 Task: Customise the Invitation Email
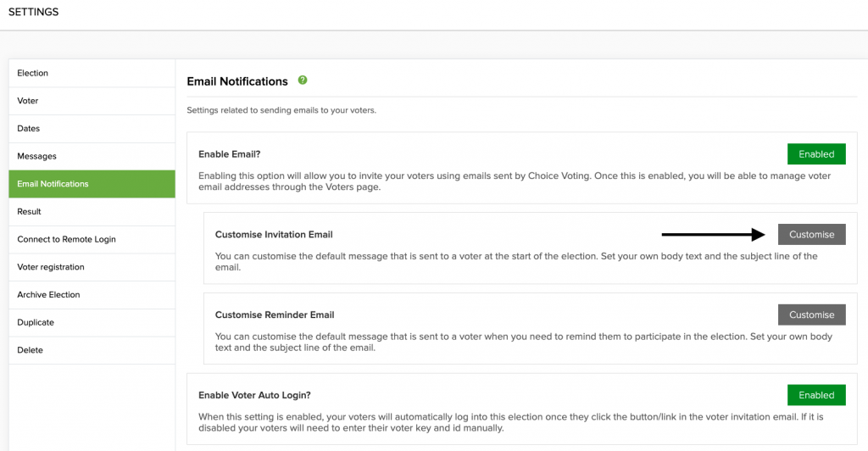point(811,234)
